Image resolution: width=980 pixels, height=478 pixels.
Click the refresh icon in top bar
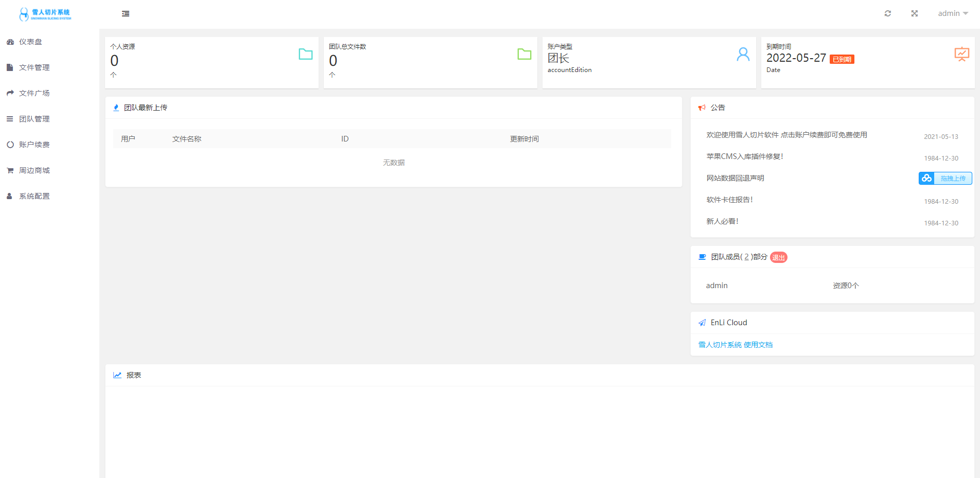(x=888, y=13)
